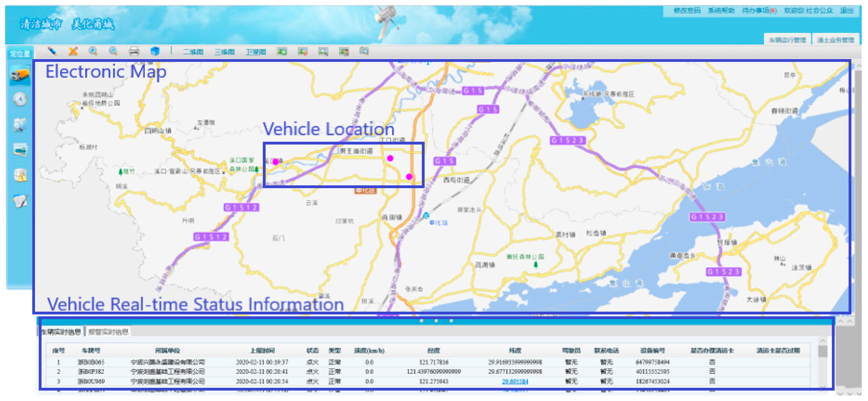Open the 车辆实时信息 tab
The image size is (868, 401).
[61, 332]
